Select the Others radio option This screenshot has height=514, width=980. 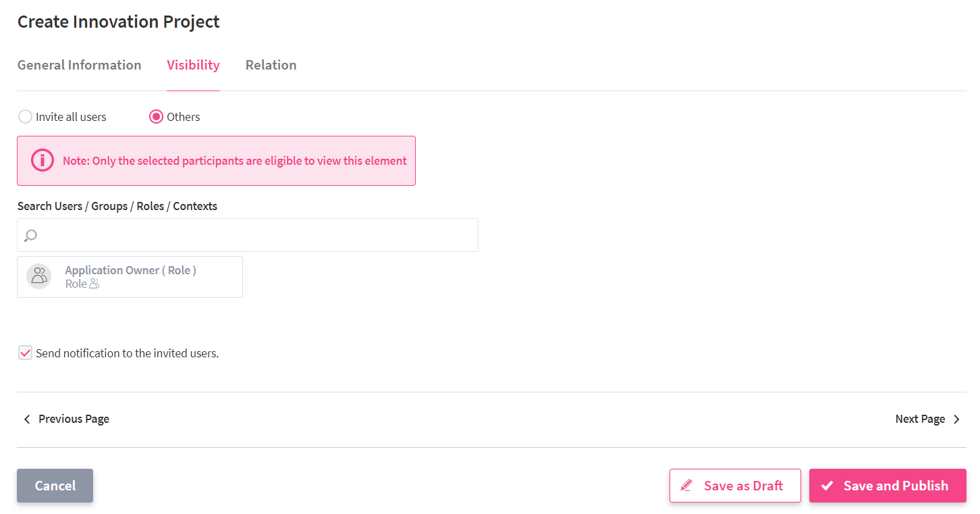click(x=156, y=117)
